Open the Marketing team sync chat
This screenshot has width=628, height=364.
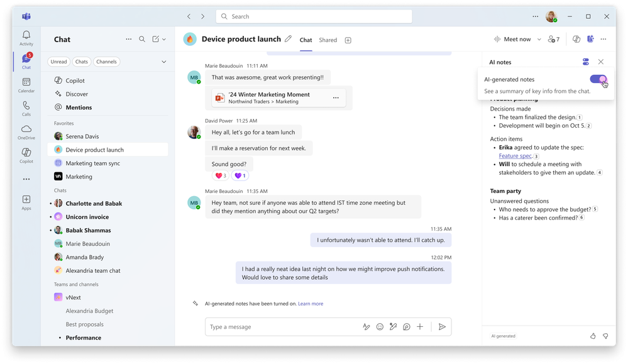coord(107,163)
